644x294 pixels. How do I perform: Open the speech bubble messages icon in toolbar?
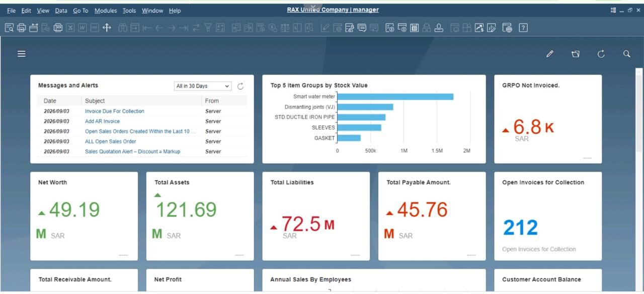tap(362, 28)
